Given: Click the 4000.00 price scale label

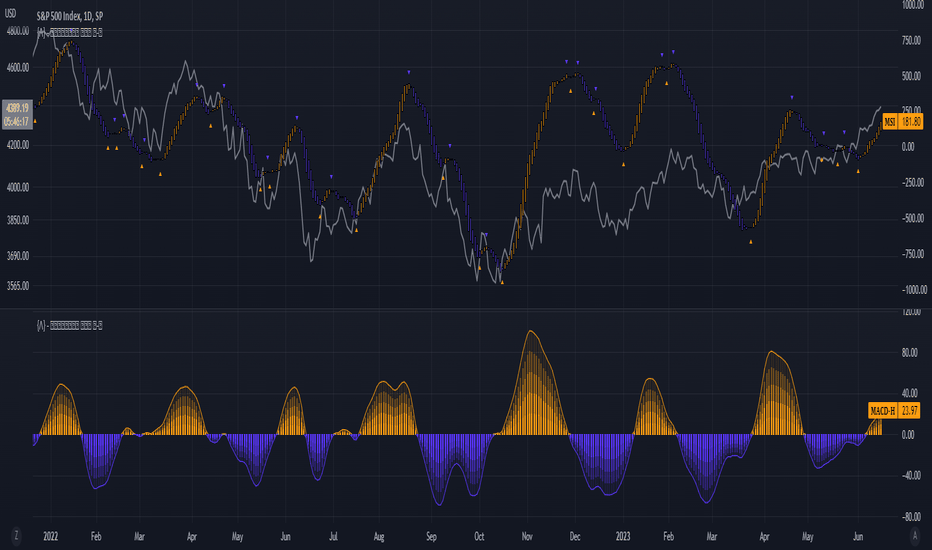Looking at the screenshot, I should point(18,187).
